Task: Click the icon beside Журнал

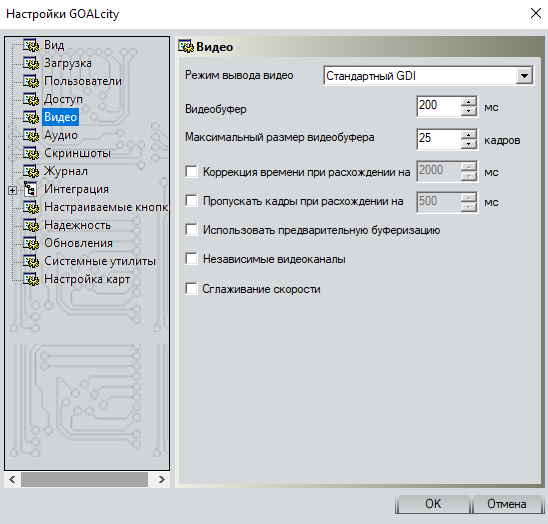Action: tap(31, 171)
